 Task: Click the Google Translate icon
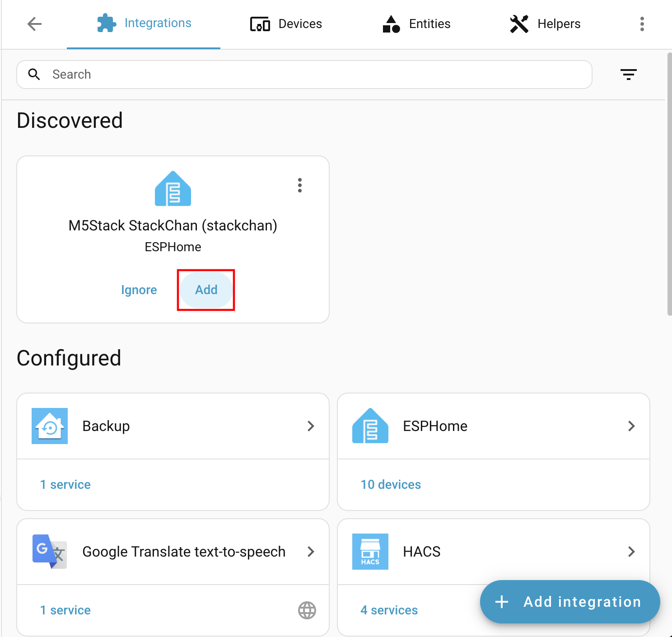[50, 552]
